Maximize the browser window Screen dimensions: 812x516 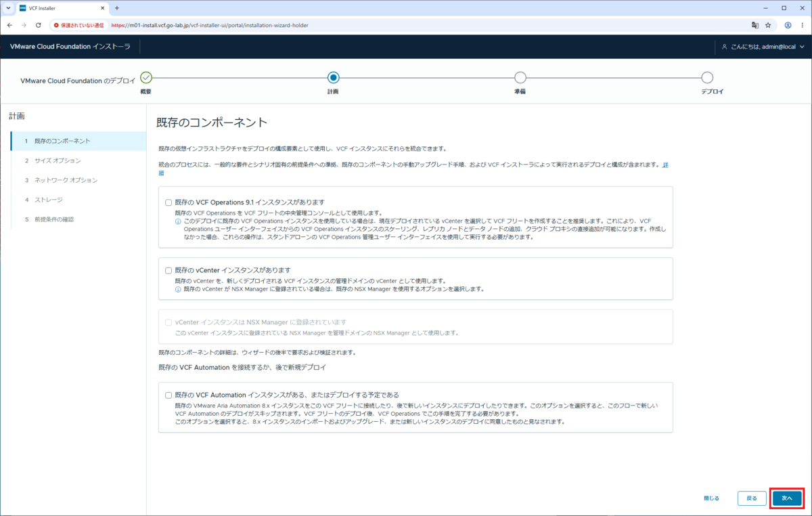pyautogui.click(x=784, y=8)
